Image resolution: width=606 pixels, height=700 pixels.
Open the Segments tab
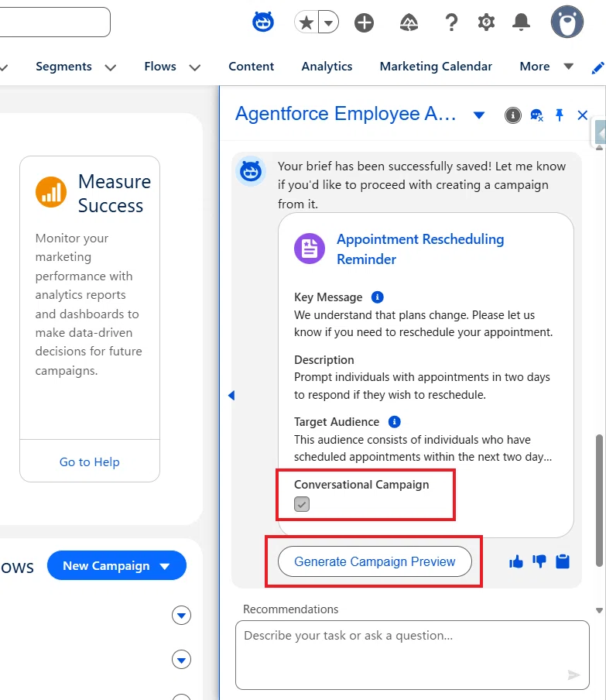tap(63, 67)
